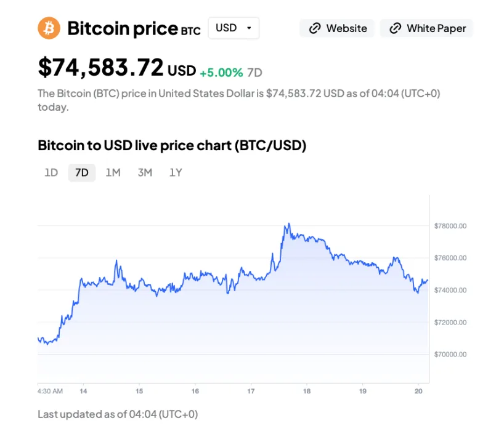This screenshot has width=504, height=426.
Task: Click the 14 date label on chart axis
Action: click(83, 391)
